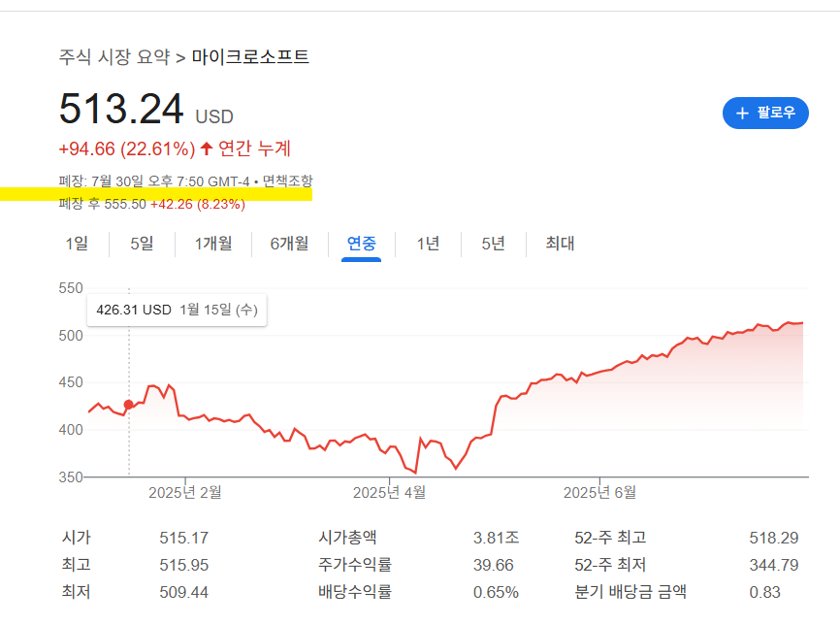Select the 연중 year-to-date tab
840x624 pixels.
(362, 244)
